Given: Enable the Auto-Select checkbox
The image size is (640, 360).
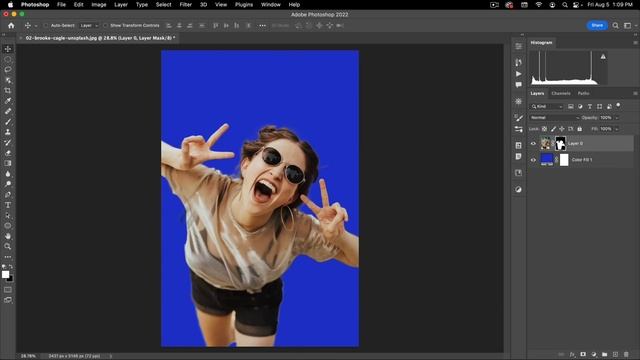Looking at the screenshot, I should pyautogui.click(x=46, y=25).
